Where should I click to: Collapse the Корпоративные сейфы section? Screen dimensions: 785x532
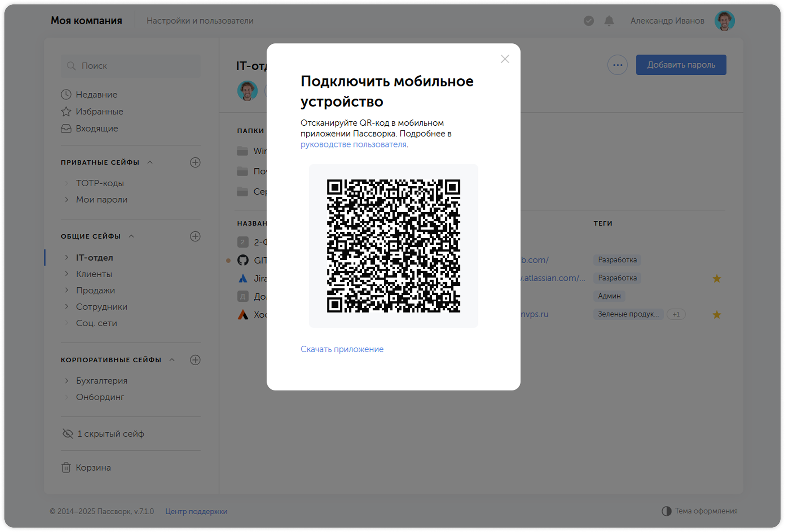coord(171,359)
